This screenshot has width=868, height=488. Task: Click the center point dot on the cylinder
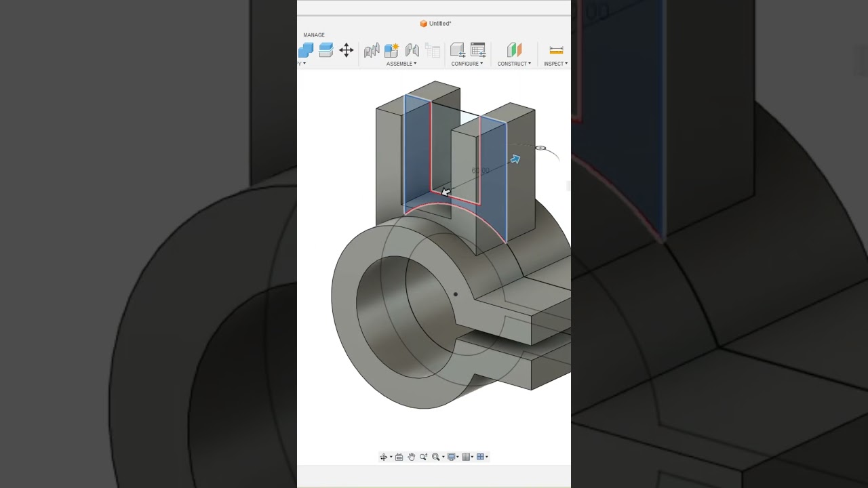456,294
